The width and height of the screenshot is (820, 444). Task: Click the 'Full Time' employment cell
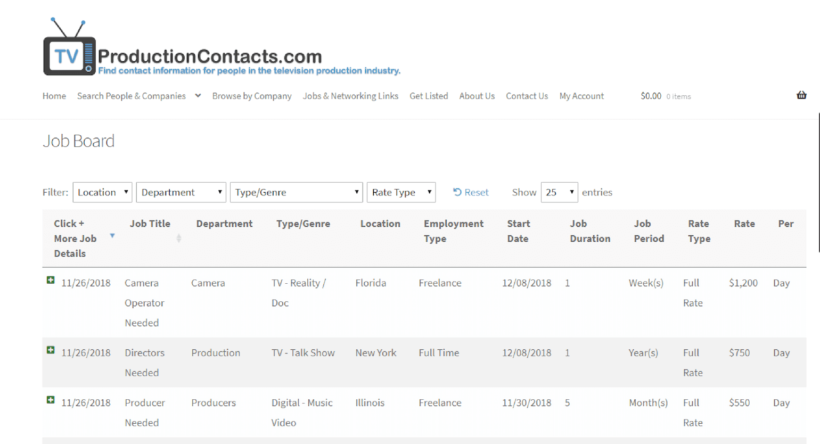(439, 353)
